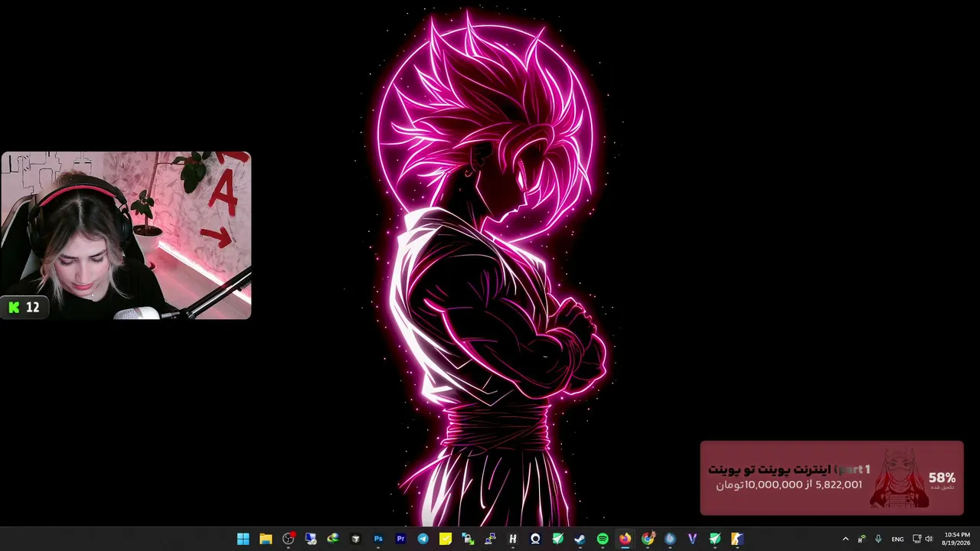Screen dimensions: 980x551
Task: Click the donation amount 5,822,001
Action: (839, 484)
